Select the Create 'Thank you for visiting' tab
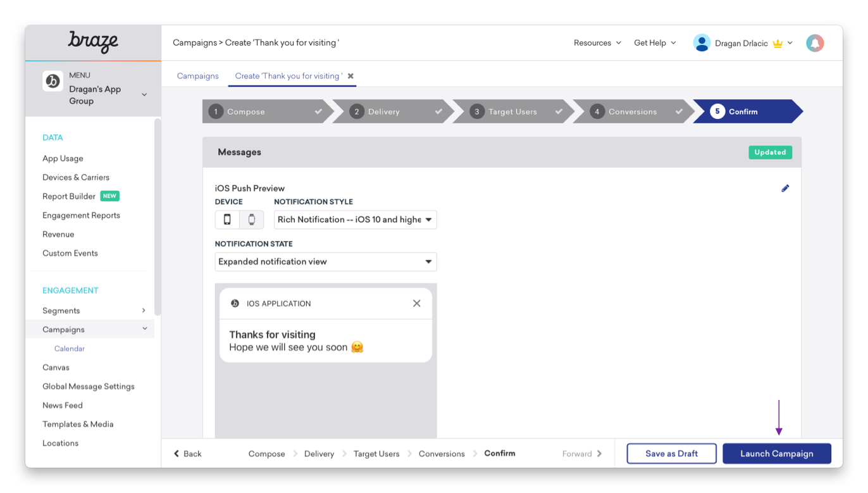The width and height of the screenshot is (868, 493). pyautogui.click(x=288, y=76)
